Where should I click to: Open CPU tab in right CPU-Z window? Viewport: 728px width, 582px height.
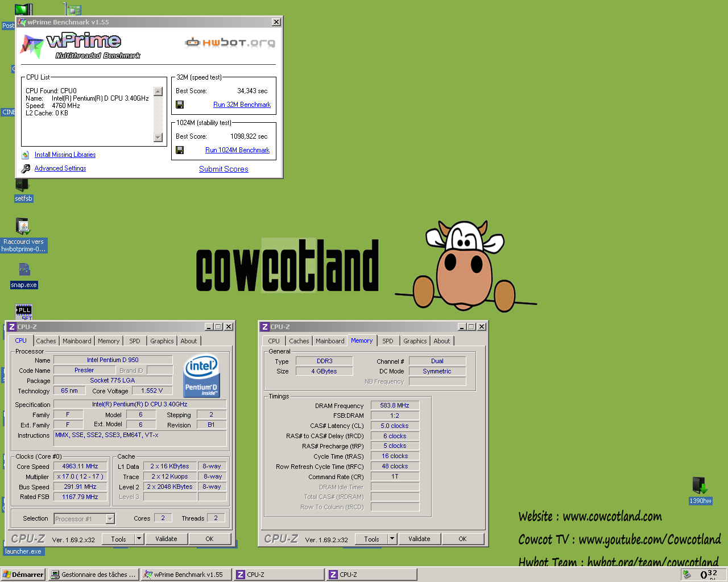pos(274,341)
